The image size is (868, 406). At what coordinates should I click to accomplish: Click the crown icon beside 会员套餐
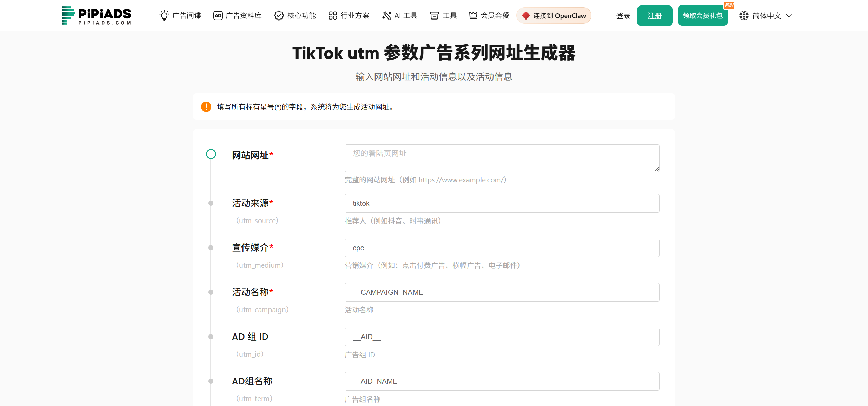(473, 15)
